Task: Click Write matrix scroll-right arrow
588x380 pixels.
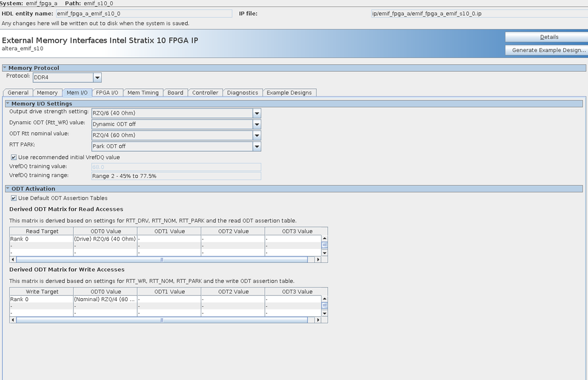Action: pos(318,319)
